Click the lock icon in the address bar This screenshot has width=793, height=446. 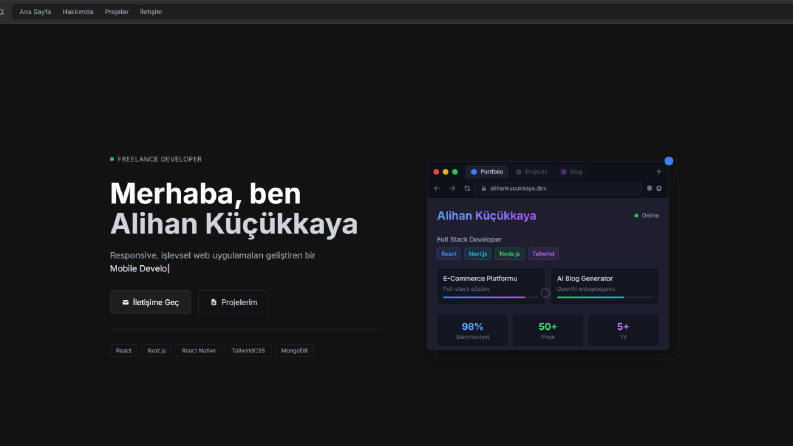[483, 189]
